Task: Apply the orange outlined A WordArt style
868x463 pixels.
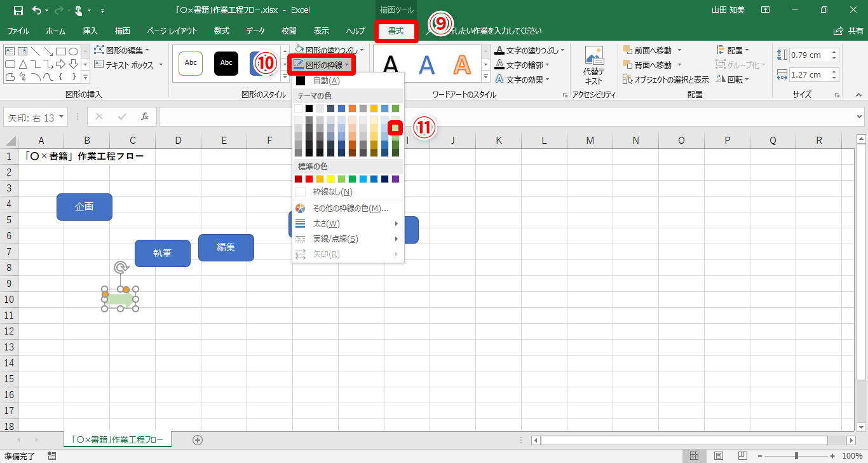Action: pyautogui.click(x=462, y=64)
